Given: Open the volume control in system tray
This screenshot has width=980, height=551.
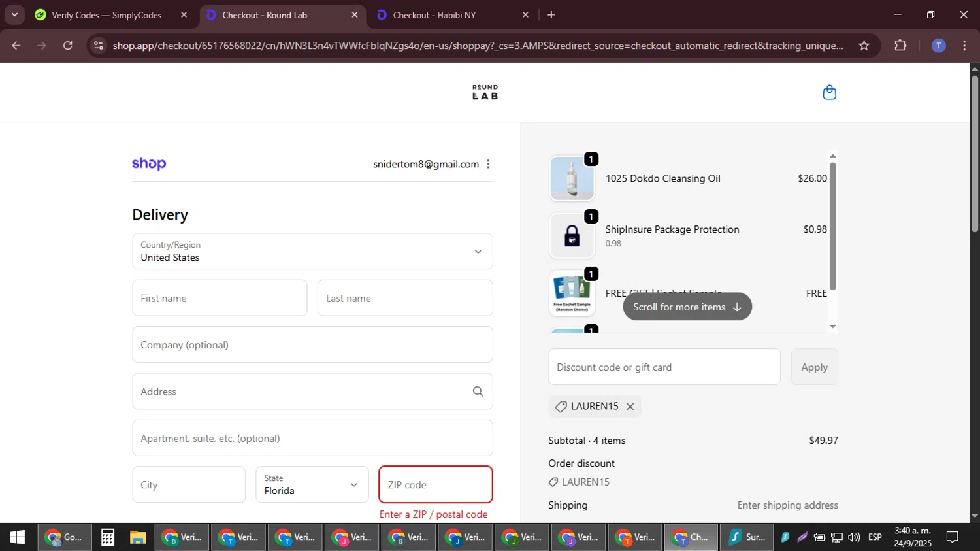Looking at the screenshot, I should point(853,537).
